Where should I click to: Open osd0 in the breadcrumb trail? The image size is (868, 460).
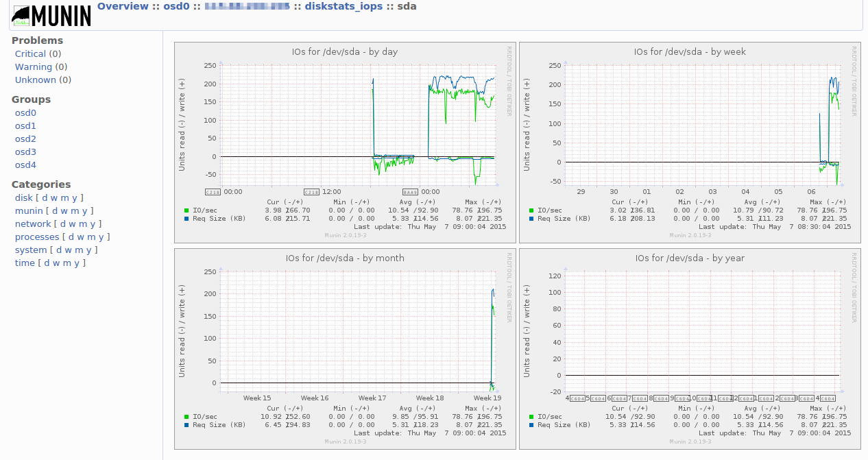[x=177, y=6]
